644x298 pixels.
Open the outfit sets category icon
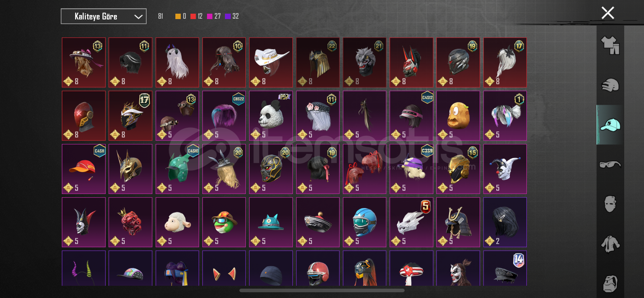click(x=610, y=45)
